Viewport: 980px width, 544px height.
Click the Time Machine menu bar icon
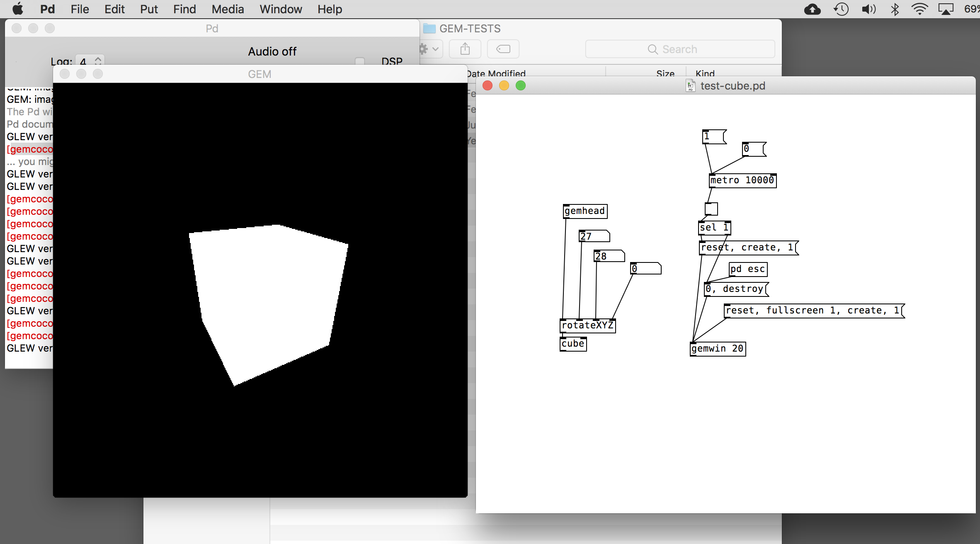[841, 9]
